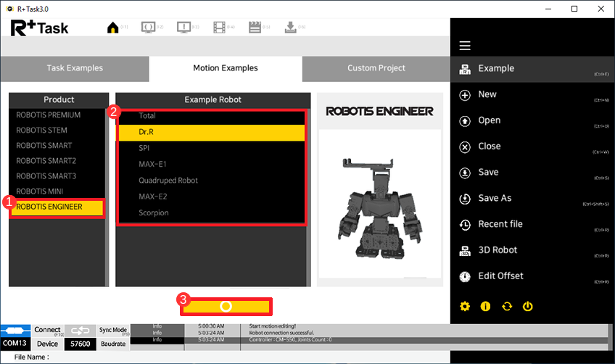Choose Scorpion in Example Robot list

(x=154, y=213)
